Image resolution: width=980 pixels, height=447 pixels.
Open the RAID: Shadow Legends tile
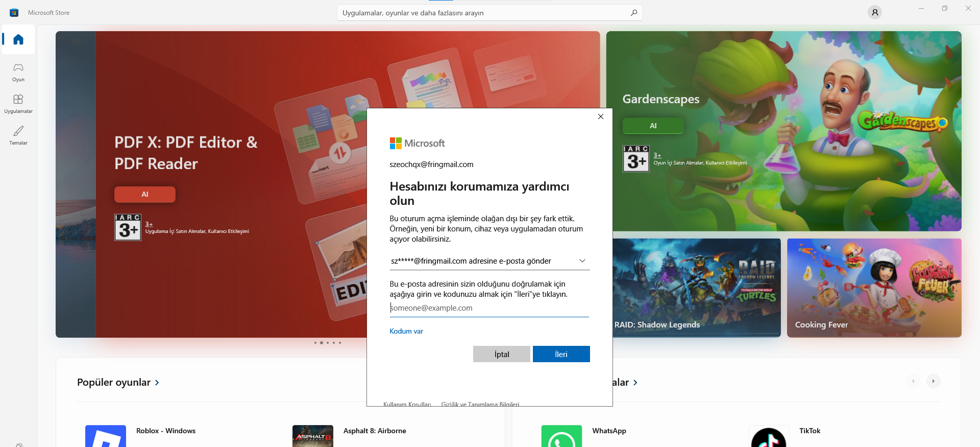point(697,288)
